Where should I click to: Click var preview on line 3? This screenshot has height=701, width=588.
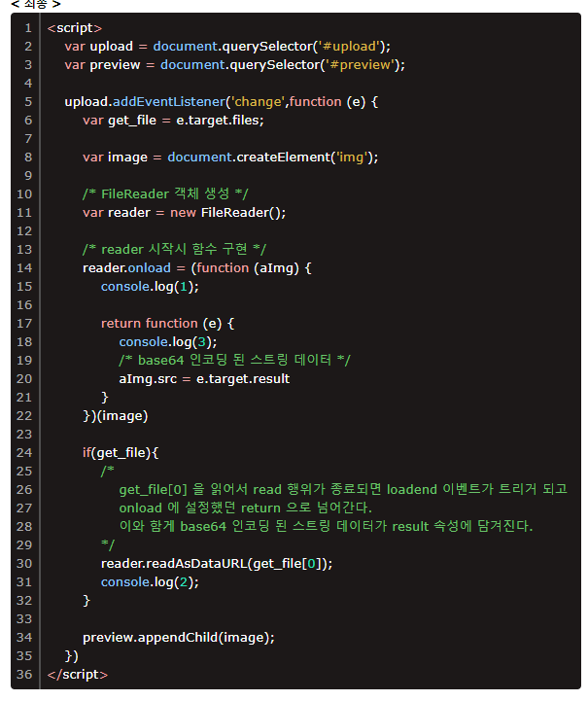click(102, 65)
